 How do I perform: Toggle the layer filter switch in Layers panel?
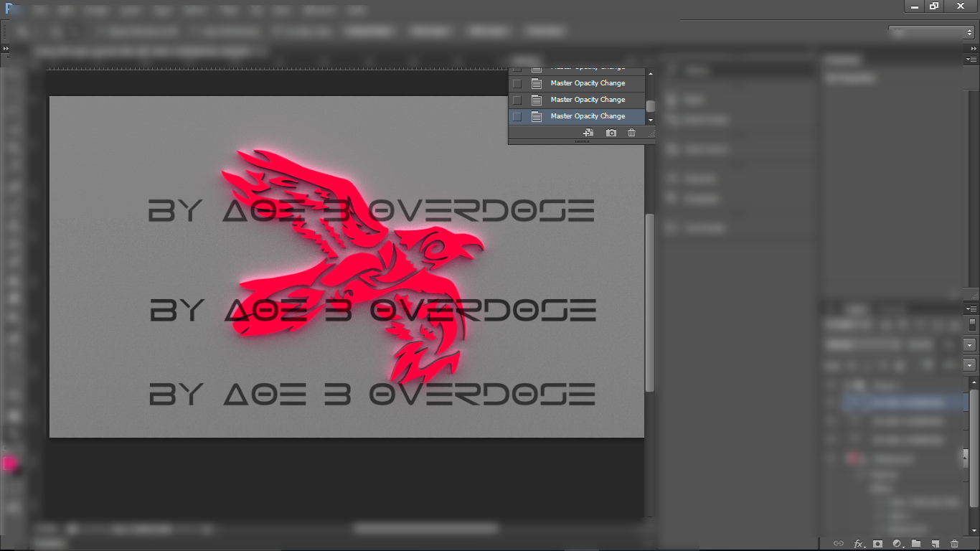tap(972, 324)
